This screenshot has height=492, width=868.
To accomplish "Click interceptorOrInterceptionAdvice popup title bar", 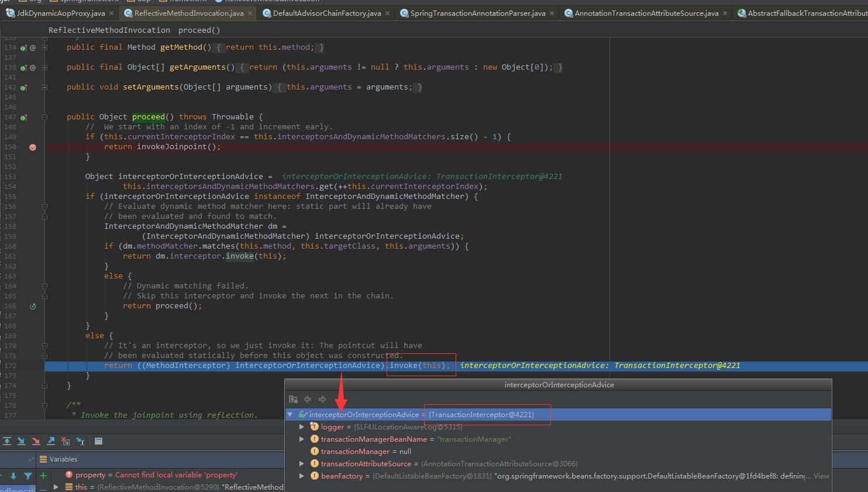I will 559,385.
